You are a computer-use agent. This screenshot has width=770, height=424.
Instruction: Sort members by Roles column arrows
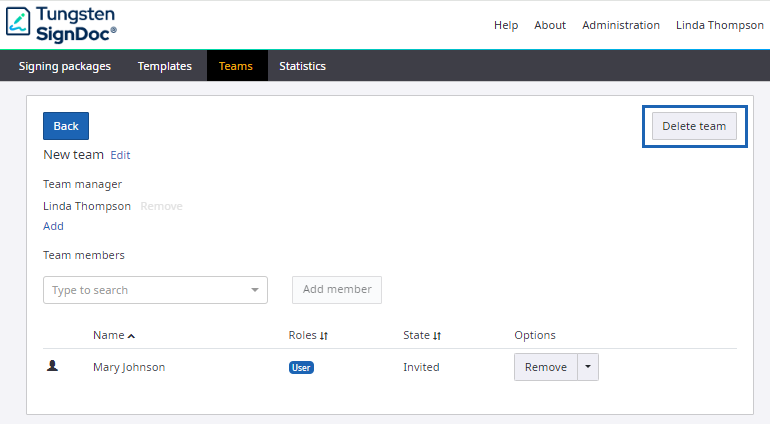(324, 336)
